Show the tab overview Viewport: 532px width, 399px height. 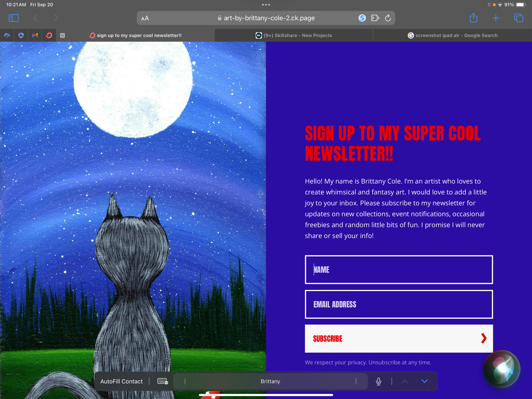(519, 18)
